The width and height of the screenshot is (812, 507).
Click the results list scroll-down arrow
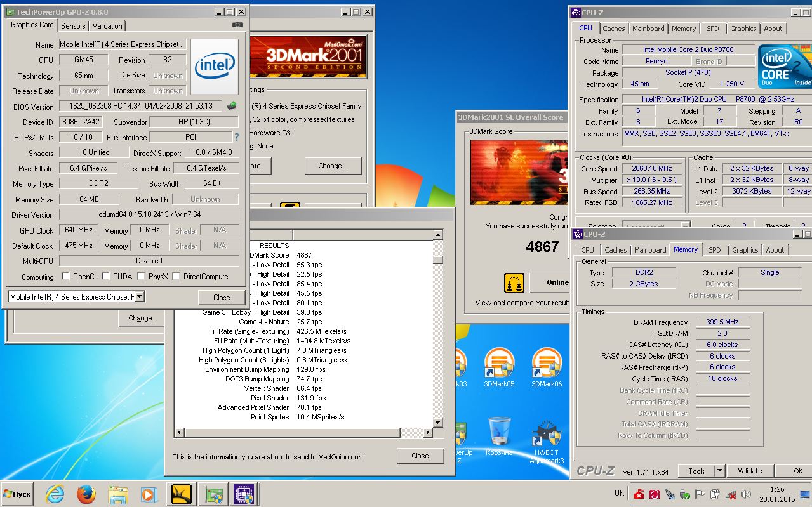[x=438, y=423]
